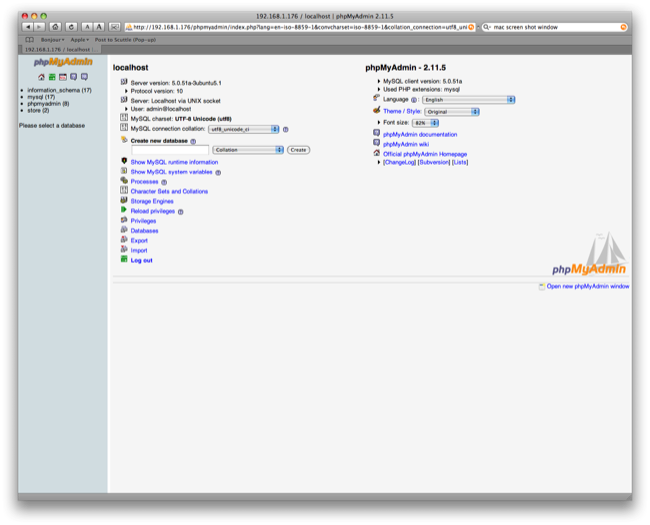Select information_schema (17) database

(59, 90)
